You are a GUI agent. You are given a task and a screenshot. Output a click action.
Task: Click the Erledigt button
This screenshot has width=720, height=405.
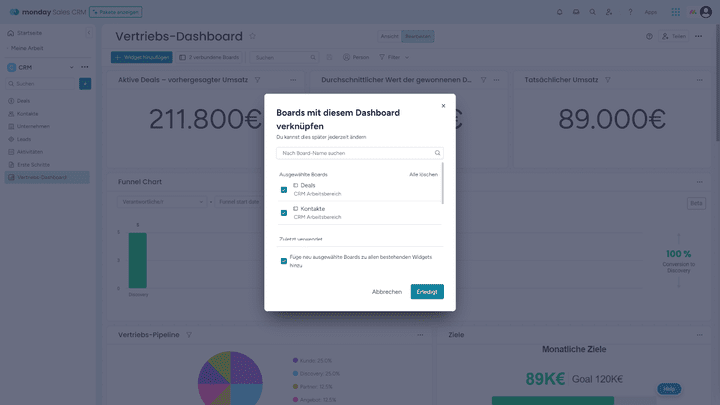427,292
